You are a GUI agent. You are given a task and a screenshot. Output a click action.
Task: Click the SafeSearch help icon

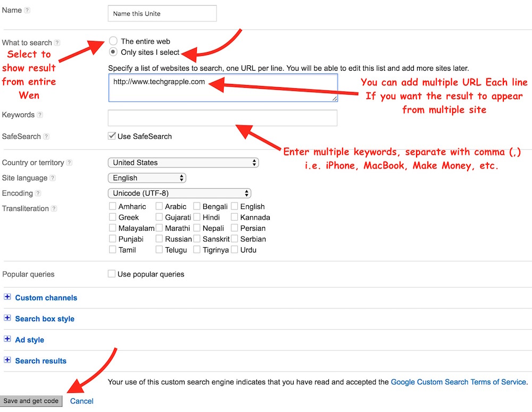(x=46, y=137)
